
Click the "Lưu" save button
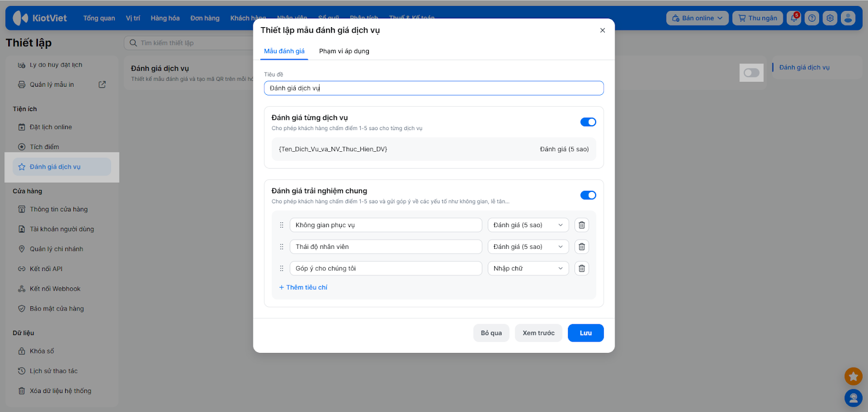coord(585,333)
